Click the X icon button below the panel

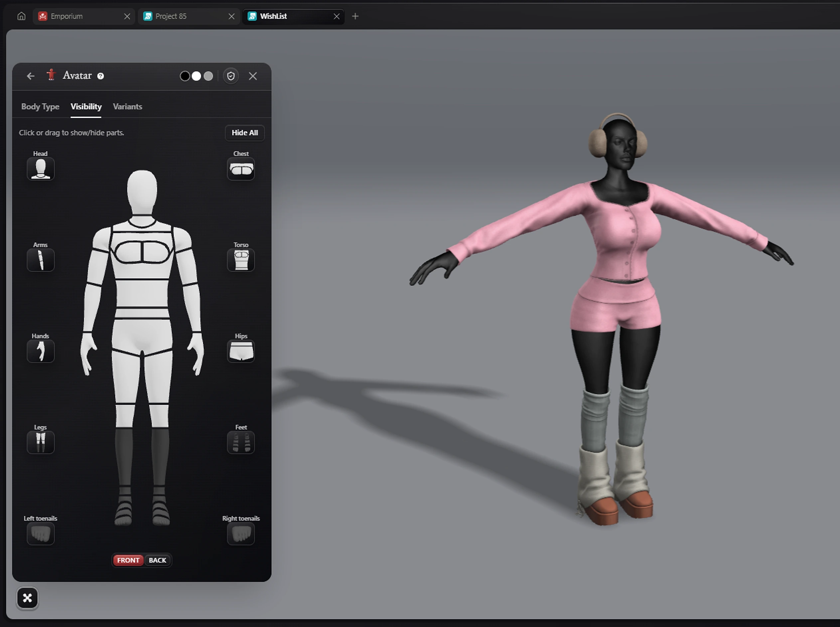[x=27, y=598]
